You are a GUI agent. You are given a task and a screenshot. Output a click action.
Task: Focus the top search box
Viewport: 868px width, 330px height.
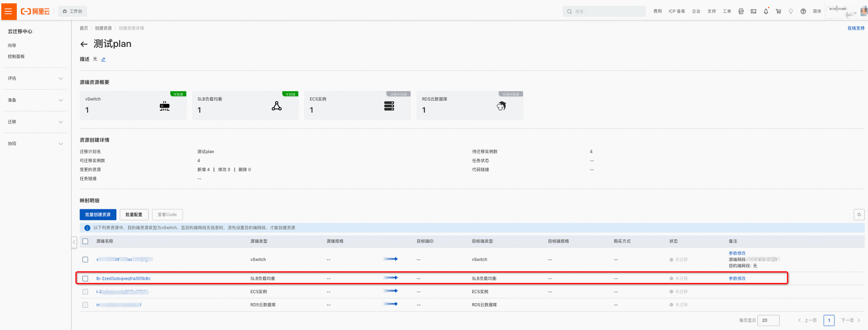tap(604, 11)
